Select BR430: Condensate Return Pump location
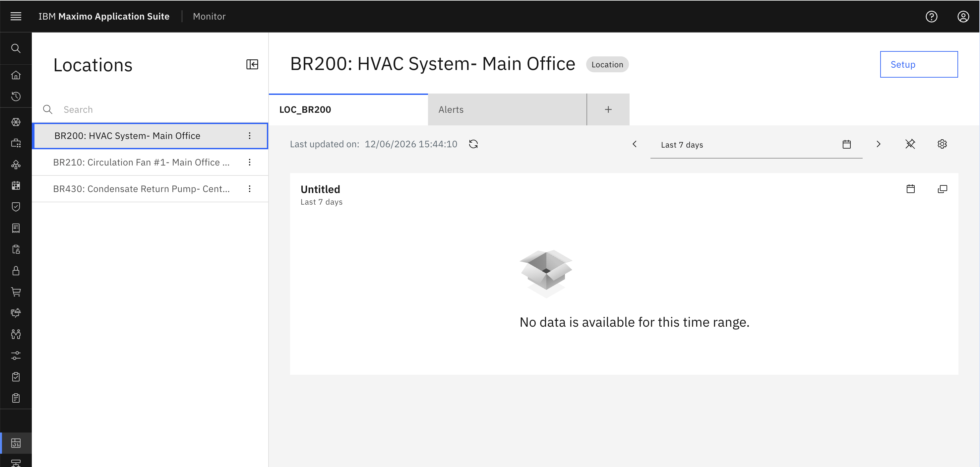 point(150,189)
